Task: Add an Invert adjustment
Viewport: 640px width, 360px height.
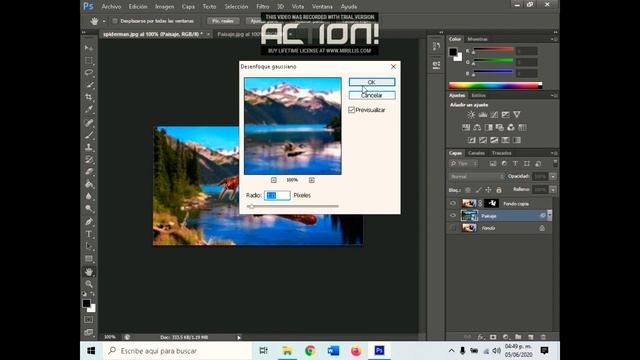Action: (x=471, y=140)
